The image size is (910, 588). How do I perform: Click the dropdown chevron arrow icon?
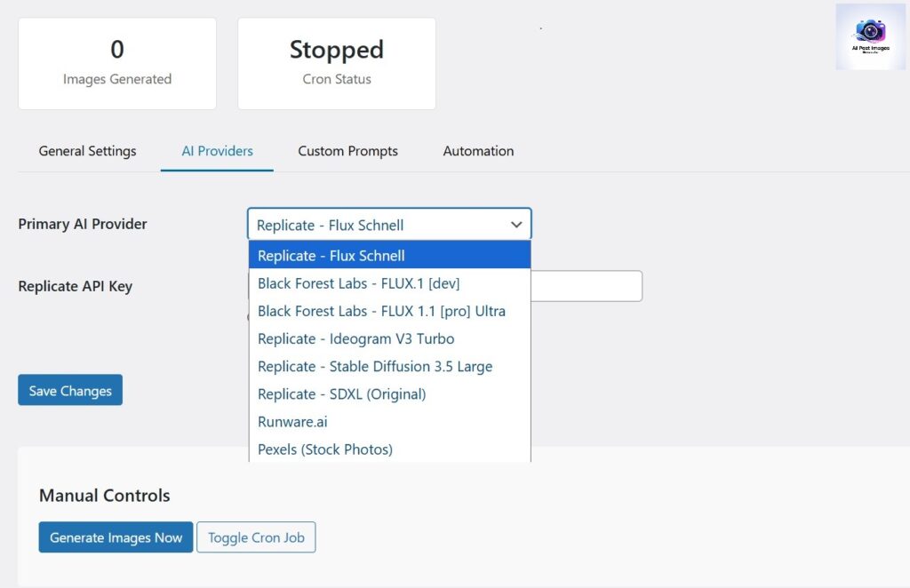(x=516, y=225)
